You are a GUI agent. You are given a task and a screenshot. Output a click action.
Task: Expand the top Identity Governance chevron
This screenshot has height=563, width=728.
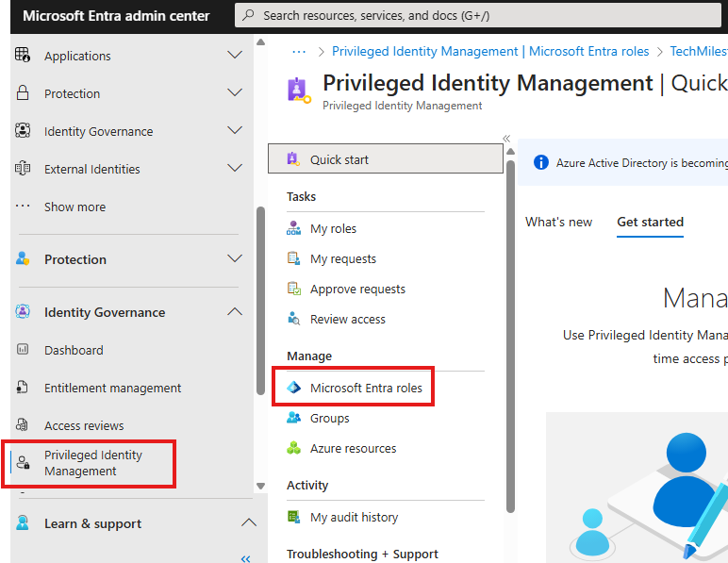(x=235, y=130)
